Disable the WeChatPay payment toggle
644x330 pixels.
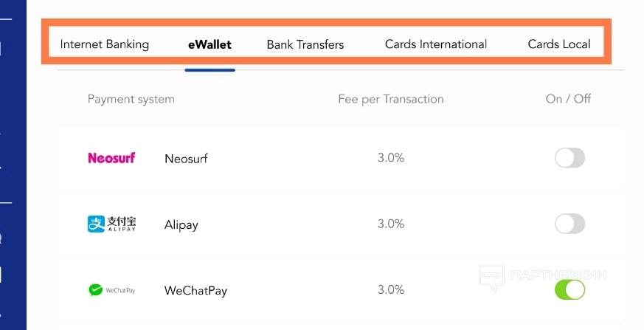569,290
